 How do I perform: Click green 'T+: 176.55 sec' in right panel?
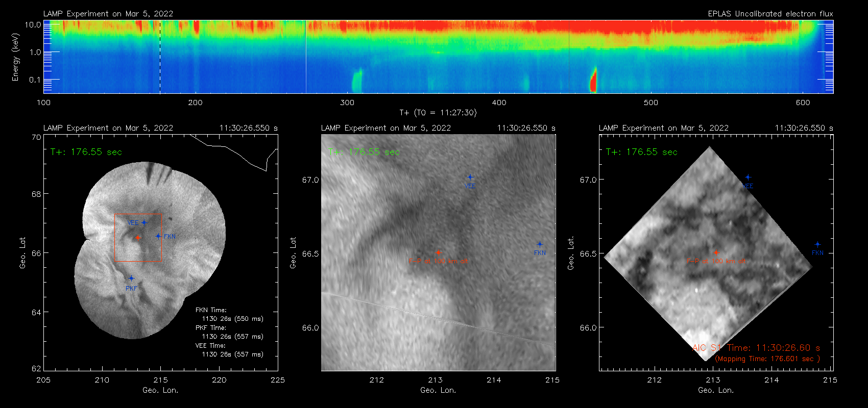642,152
